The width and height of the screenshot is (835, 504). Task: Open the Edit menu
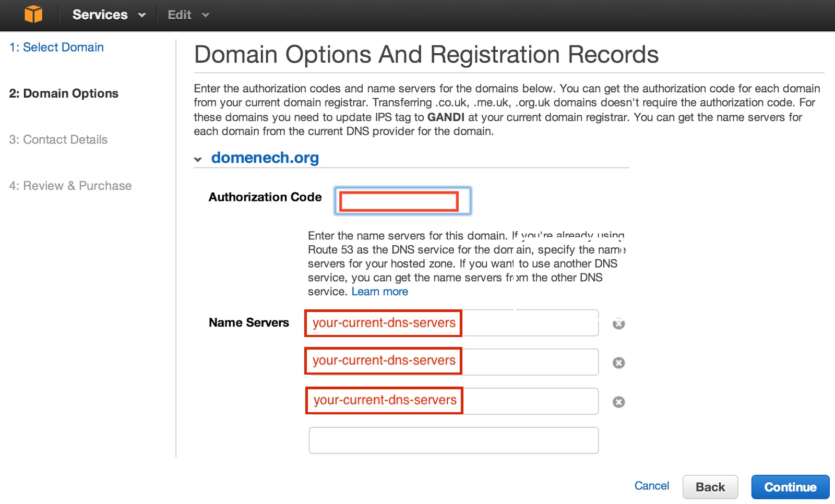pyautogui.click(x=179, y=15)
